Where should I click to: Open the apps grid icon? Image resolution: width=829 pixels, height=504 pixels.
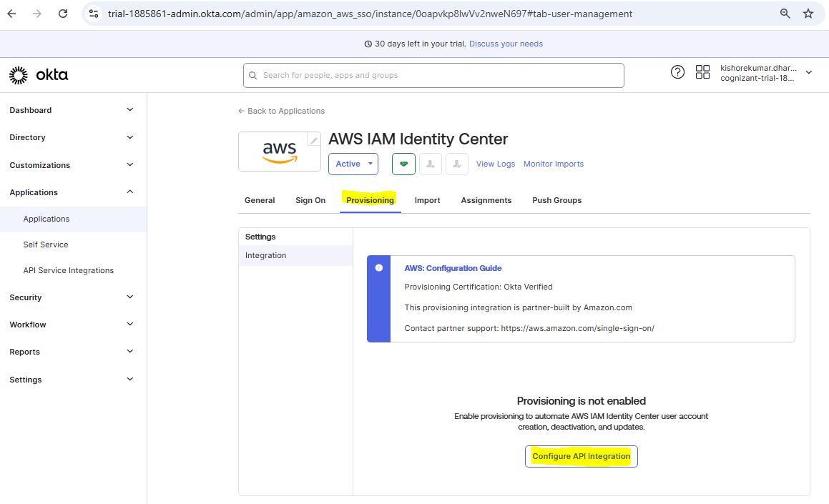click(702, 72)
